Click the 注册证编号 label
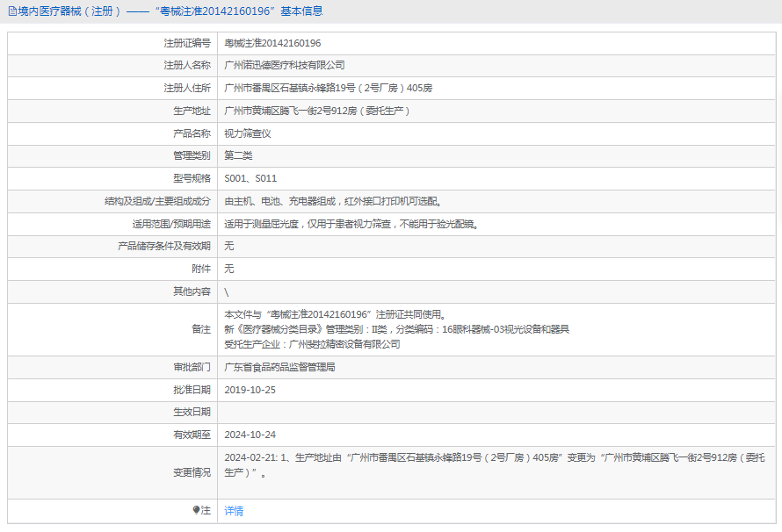The height and width of the screenshot is (532, 782). tap(187, 43)
